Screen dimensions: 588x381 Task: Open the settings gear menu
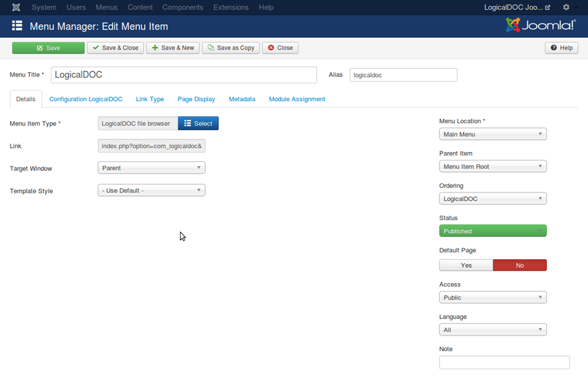(x=566, y=7)
